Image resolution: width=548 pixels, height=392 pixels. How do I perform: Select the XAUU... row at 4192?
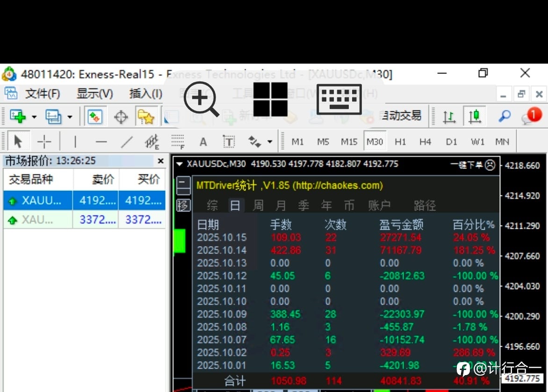point(84,200)
